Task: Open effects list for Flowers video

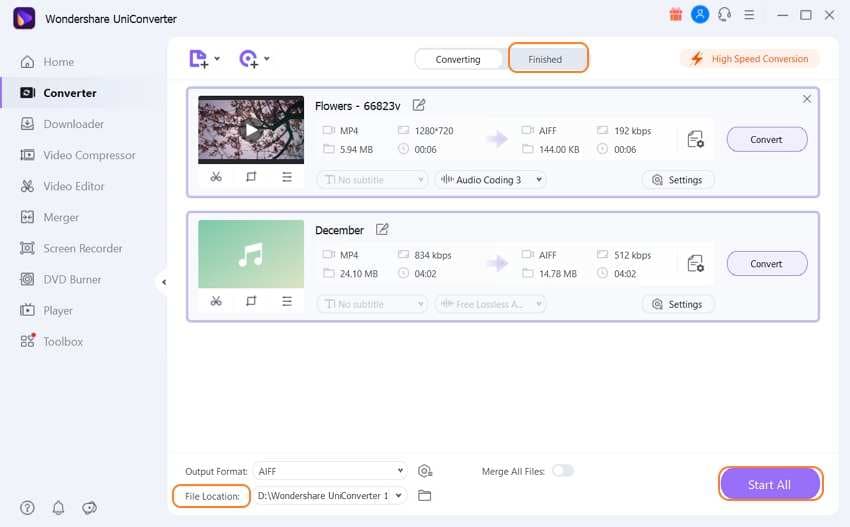Action: [x=287, y=177]
